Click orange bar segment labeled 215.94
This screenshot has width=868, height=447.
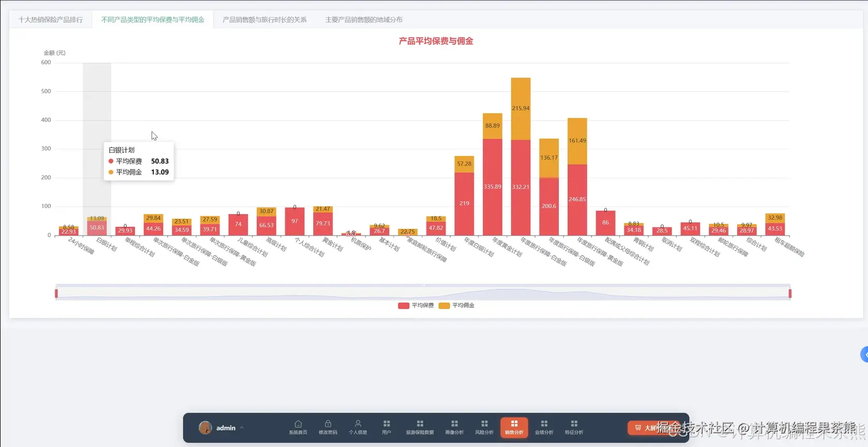[x=521, y=109]
